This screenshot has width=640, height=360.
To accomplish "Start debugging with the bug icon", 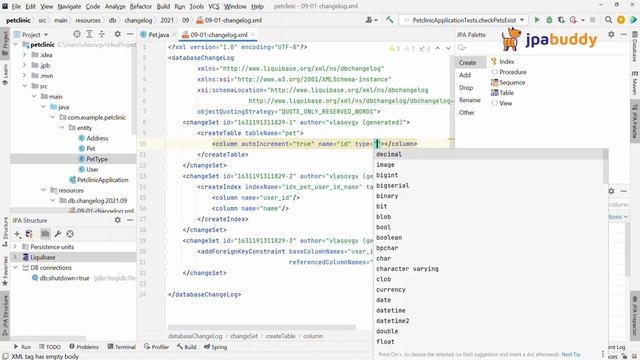I will tap(549, 20).
